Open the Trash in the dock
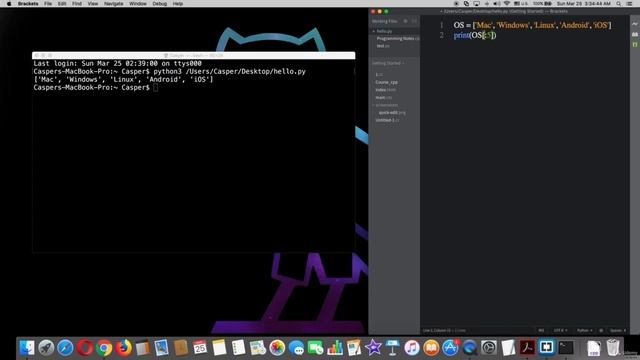Viewport: 640px width, 360px height. click(x=613, y=348)
